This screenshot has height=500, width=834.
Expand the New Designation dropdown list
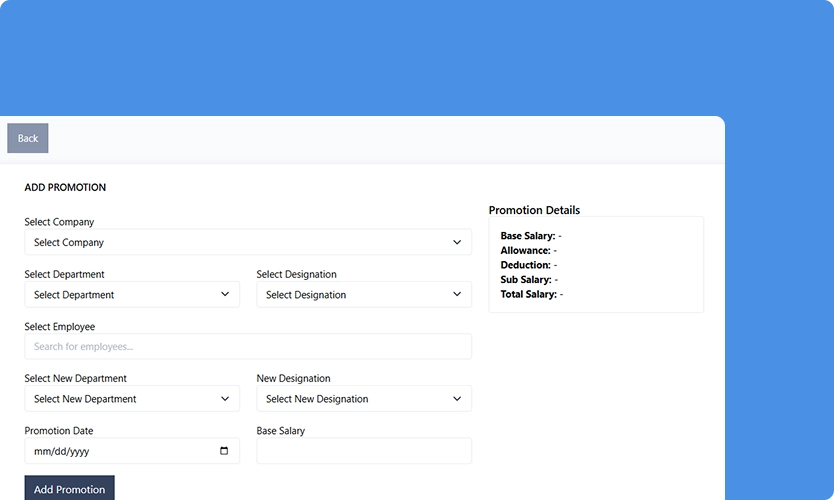pyautogui.click(x=363, y=399)
